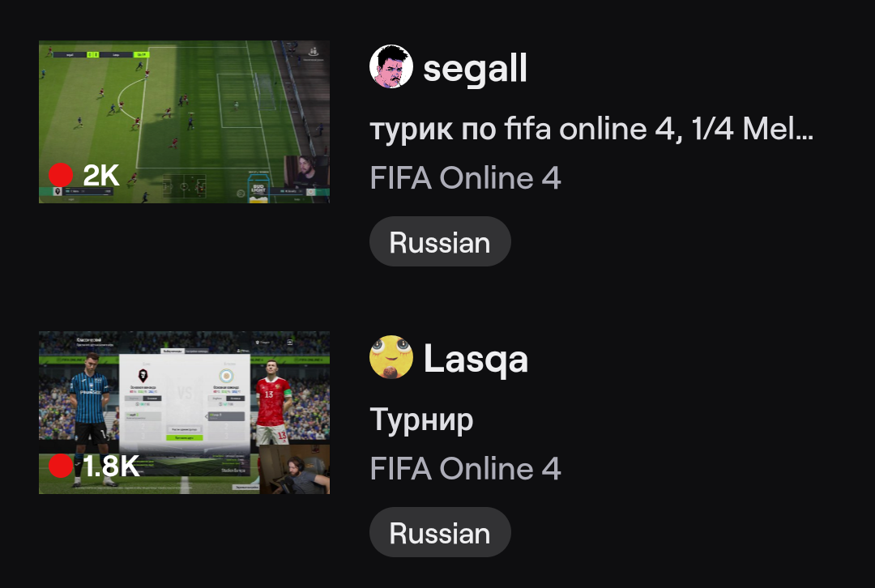This screenshot has width=875, height=588.
Task: Click red jersey number 13 player in thumbnail
Action: pos(272,402)
